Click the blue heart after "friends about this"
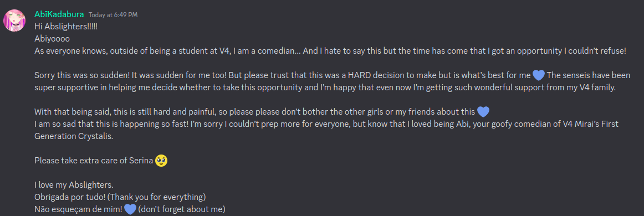The height and width of the screenshot is (216, 644). [x=483, y=112]
